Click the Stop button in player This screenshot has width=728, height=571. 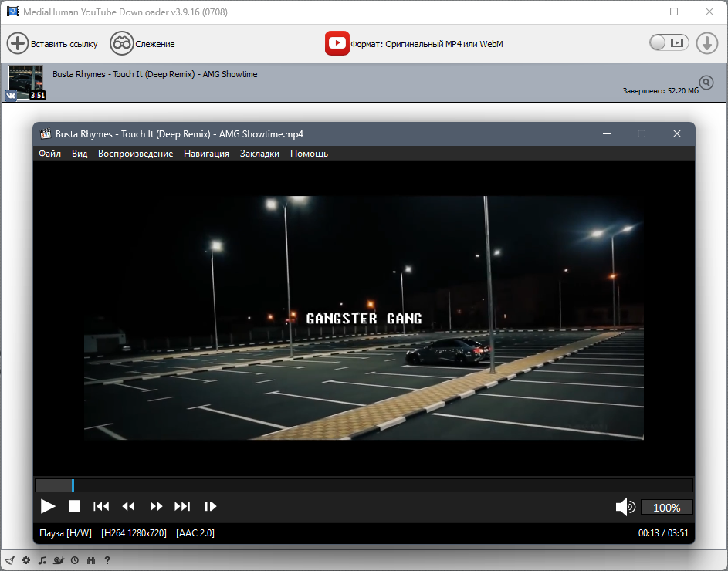(75, 506)
